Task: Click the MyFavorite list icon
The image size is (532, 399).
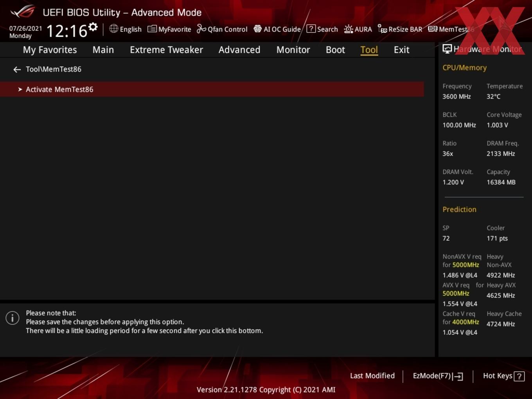Action: click(152, 29)
